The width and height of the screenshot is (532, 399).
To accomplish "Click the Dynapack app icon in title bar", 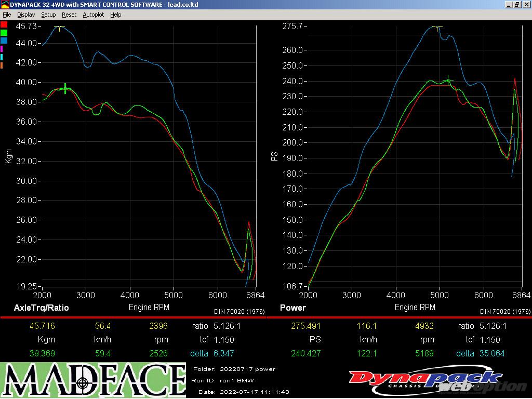I will click(x=5, y=5).
